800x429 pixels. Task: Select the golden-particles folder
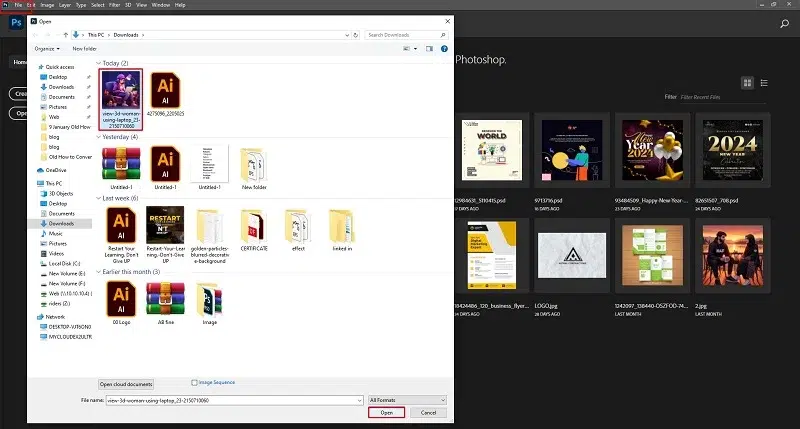(210, 235)
